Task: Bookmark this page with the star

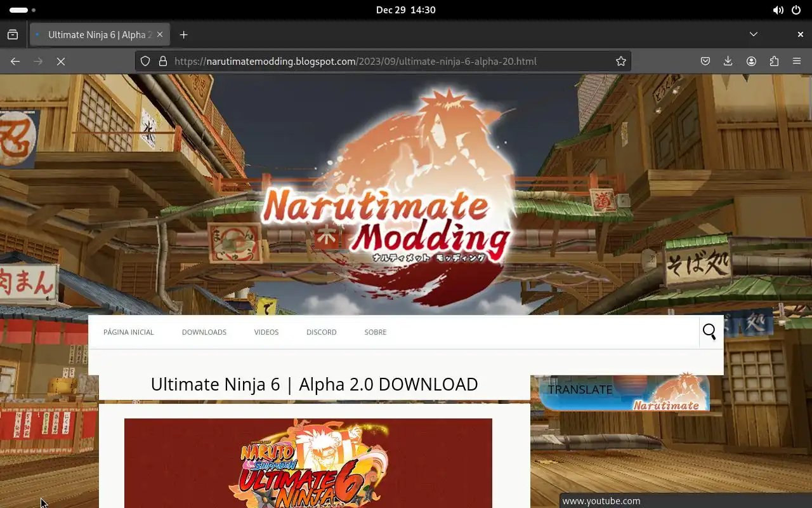Action: point(621,61)
